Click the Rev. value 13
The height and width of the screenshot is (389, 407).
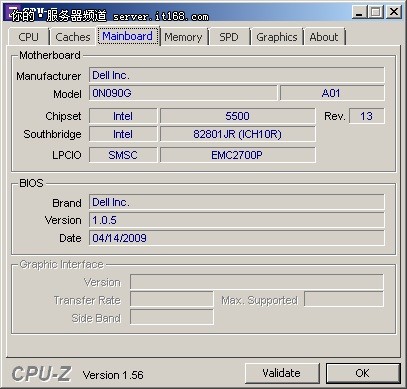point(367,116)
